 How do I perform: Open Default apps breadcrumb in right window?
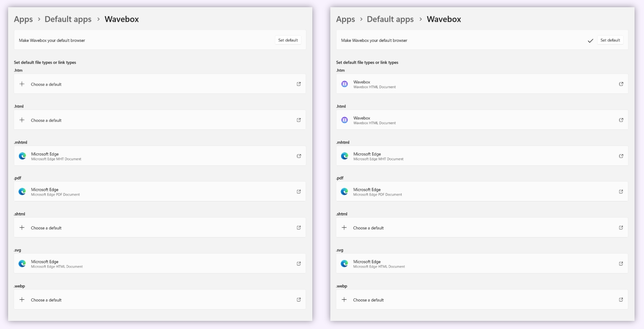(390, 19)
